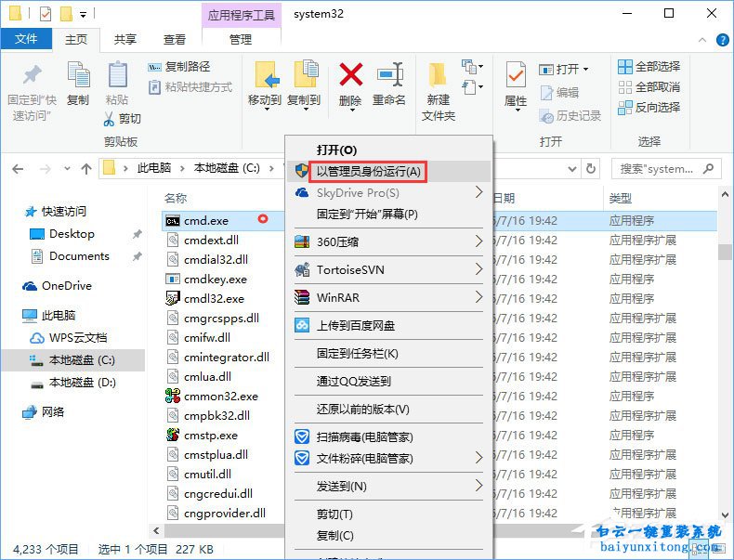The width and height of the screenshot is (734, 560).
Task: Select the cmmon32.exe file
Action: pos(221,397)
